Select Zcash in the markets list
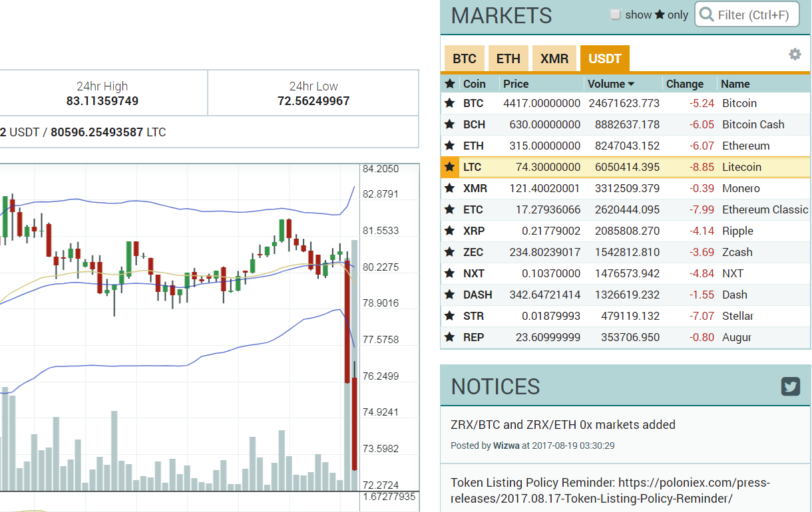 (x=737, y=252)
